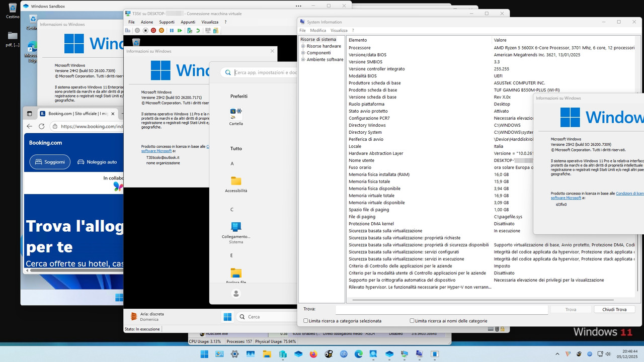Screen dimensions: 644x362
Task: Expand the Ambiente software tree node
Action: [303, 59]
